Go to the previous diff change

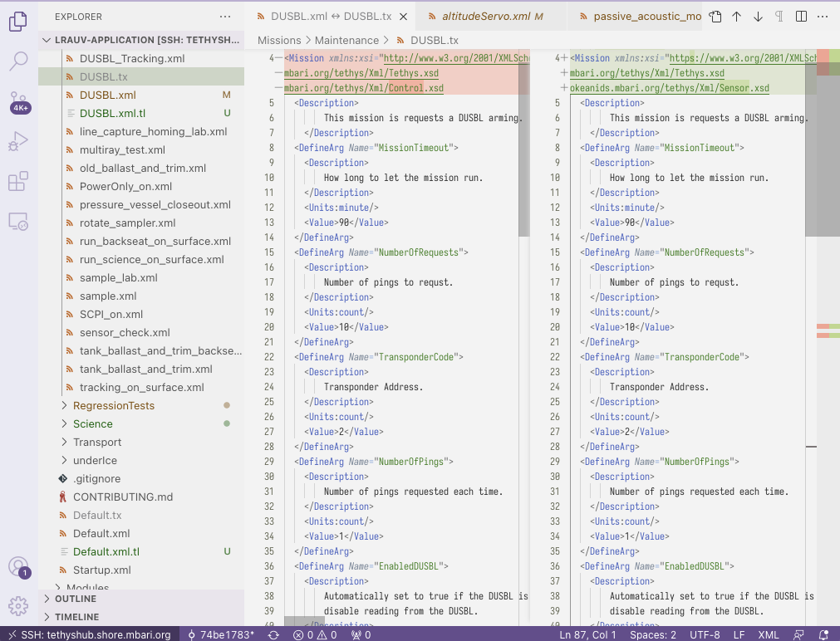[x=737, y=17]
